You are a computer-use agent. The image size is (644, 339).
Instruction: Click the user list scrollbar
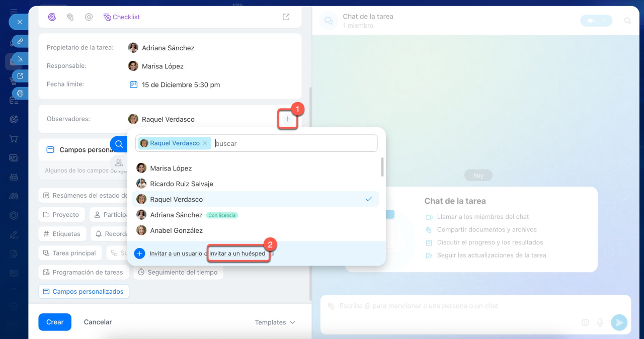click(382, 167)
